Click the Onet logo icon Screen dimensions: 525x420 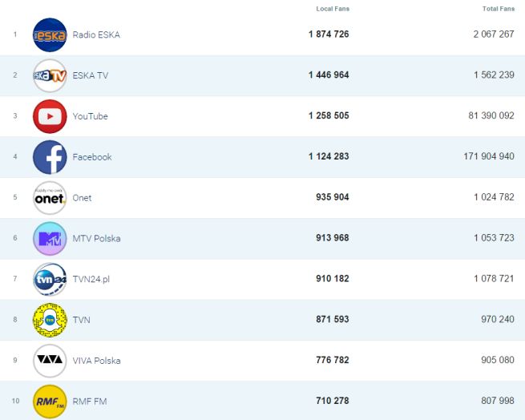[50, 198]
